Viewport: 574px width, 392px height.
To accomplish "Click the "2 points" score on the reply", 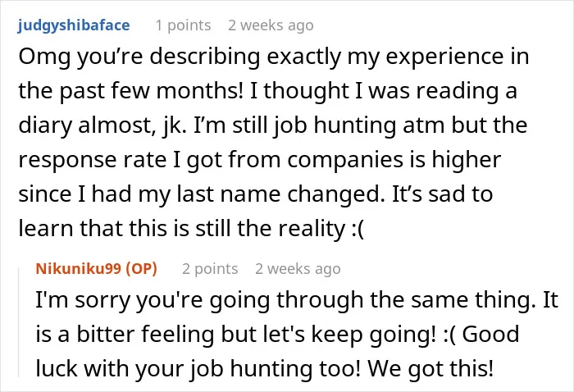I will 210,269.
